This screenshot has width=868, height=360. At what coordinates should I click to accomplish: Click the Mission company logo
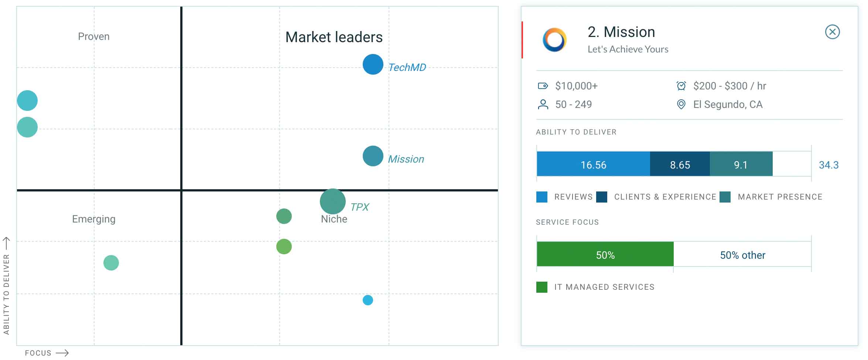pyautogui.click(x=554, y=40)
